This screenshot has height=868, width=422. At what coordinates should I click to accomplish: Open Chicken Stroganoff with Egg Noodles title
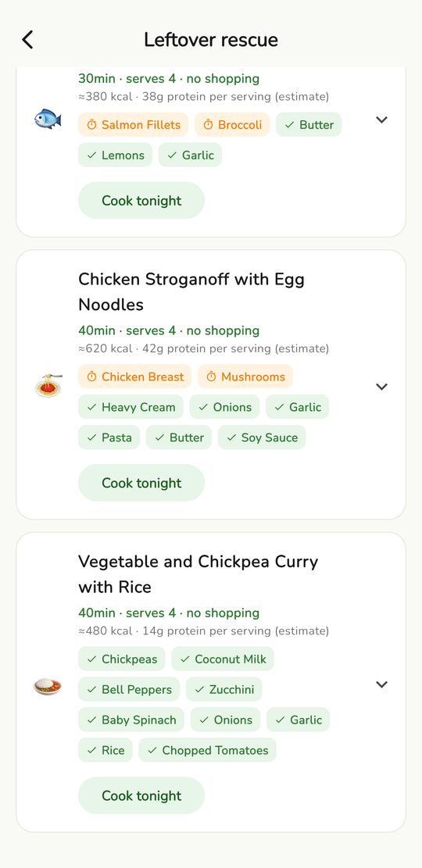(191, 291)
